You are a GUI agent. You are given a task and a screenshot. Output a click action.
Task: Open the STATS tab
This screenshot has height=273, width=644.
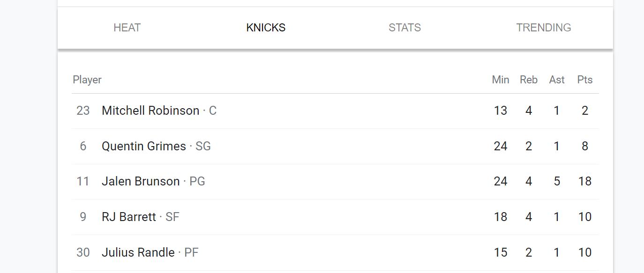[404, 28]
